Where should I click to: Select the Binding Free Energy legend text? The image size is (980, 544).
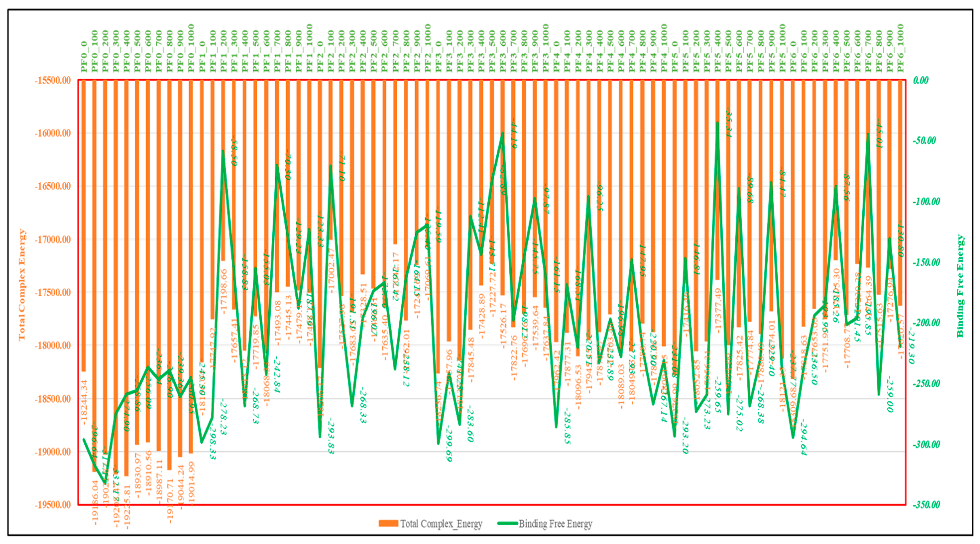[x=555, y=524]
